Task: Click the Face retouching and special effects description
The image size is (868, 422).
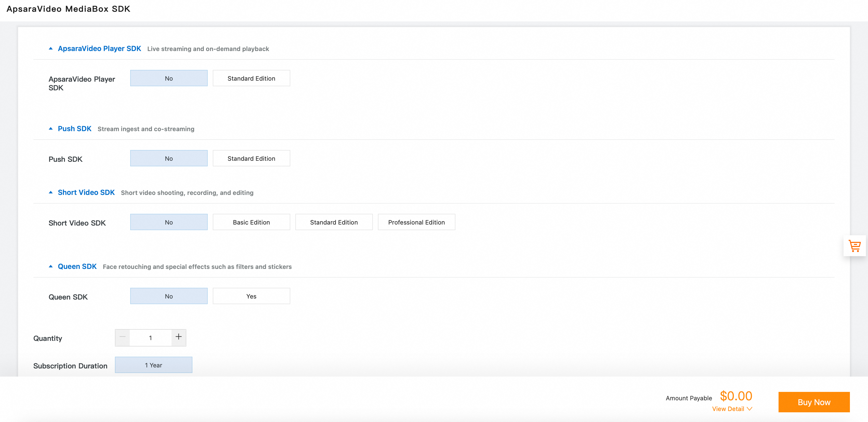Action: pyautogui.click(x=197, y=266)
